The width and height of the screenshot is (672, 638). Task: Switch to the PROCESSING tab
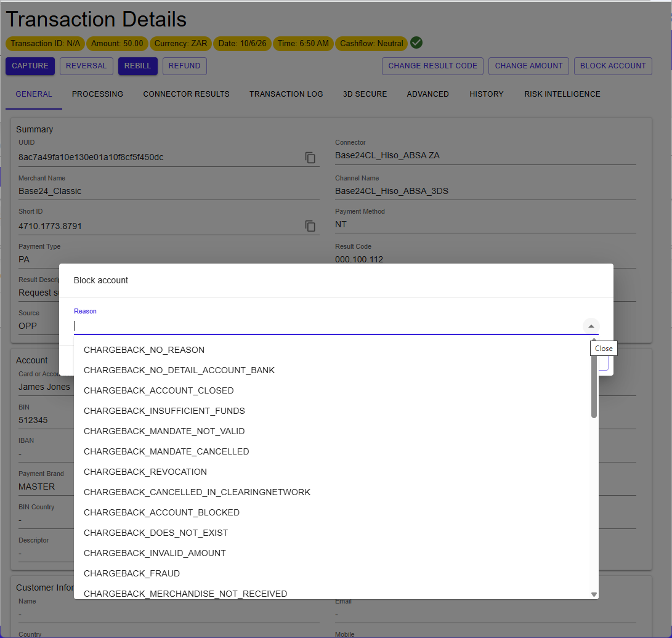coord(98,94)
